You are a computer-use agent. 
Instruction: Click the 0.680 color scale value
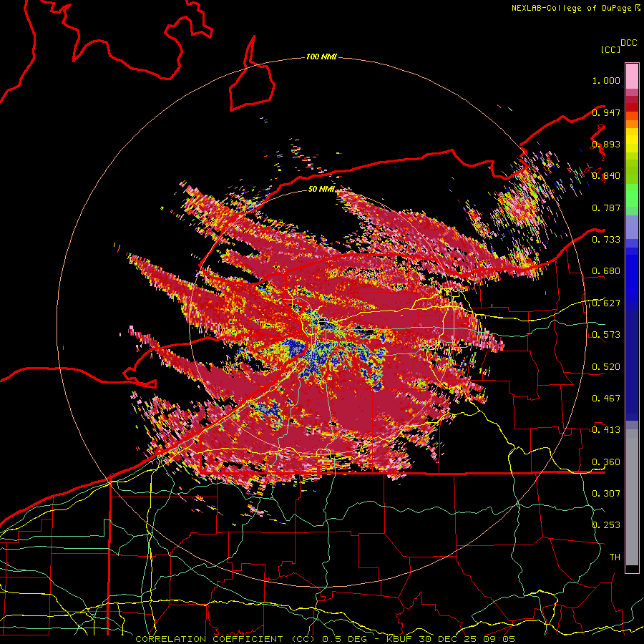tap(606, 271)
